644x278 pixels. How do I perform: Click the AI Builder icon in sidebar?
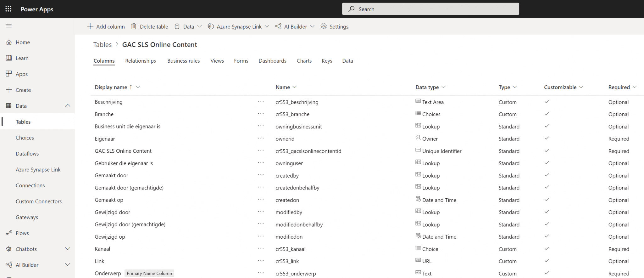tap(9, 265)
